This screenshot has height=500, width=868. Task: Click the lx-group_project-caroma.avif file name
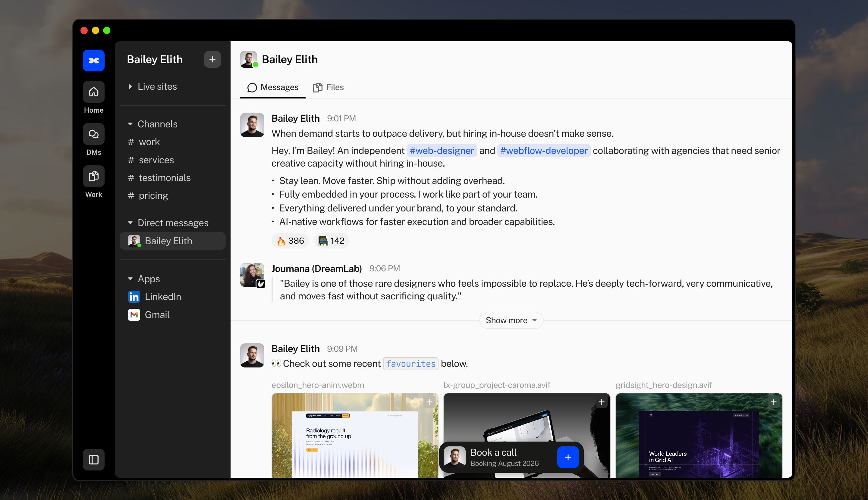[x=497, y=385]
